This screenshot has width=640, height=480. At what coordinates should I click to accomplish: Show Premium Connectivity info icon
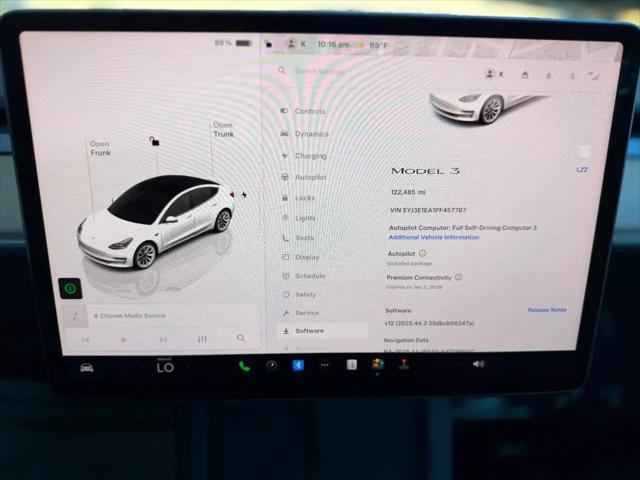(x=458, y=277)
